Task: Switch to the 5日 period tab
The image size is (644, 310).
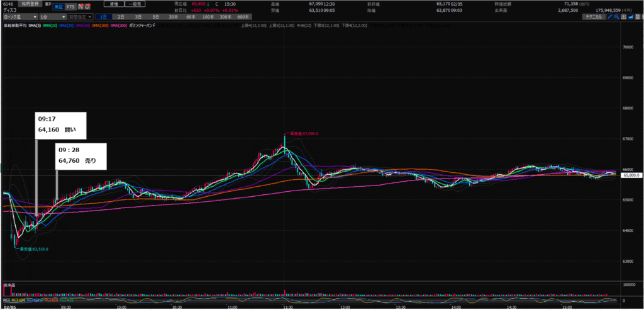Action: [155, 17]
